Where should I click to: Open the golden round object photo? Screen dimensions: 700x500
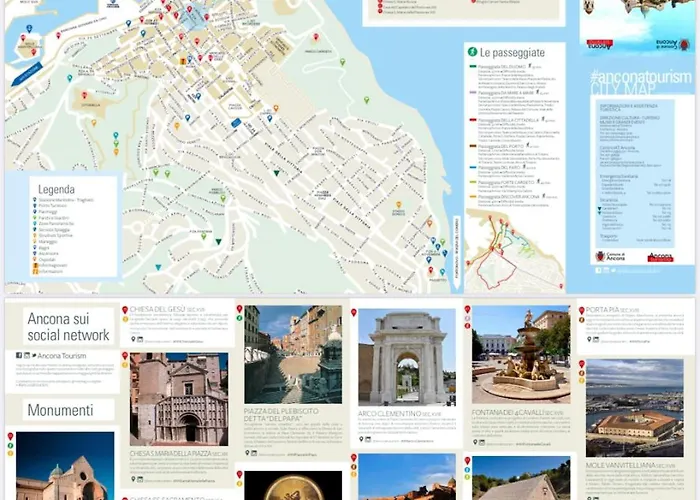click(293, 485)
